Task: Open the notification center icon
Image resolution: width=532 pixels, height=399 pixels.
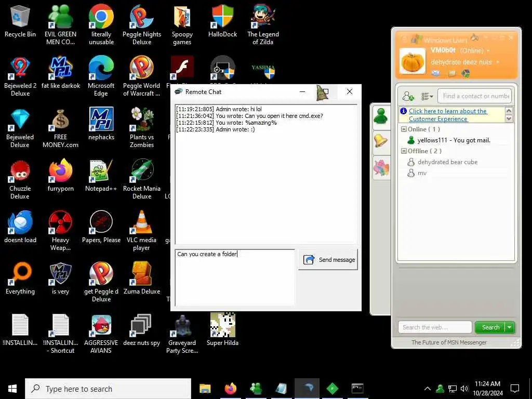Action: (x=515, y=389)
